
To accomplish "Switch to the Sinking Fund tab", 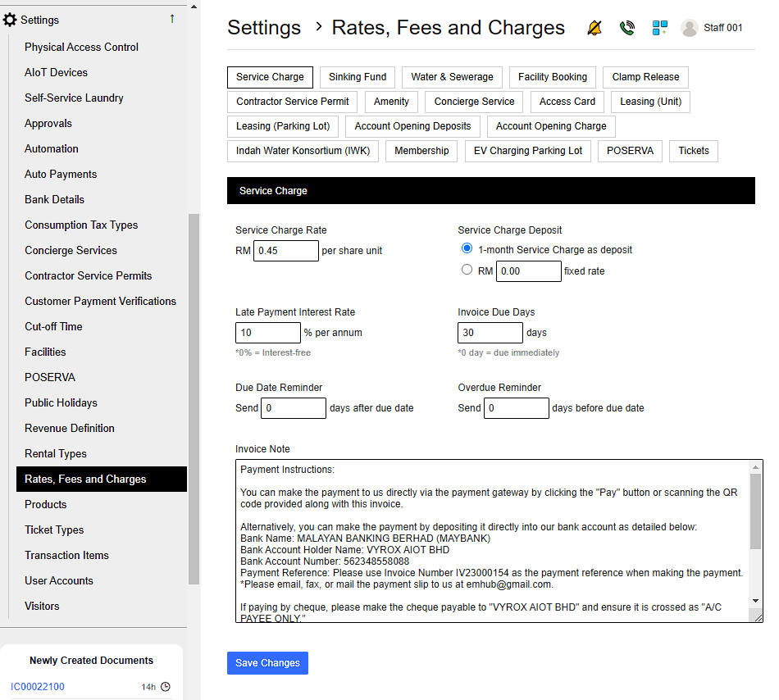I will coord(358,77).
